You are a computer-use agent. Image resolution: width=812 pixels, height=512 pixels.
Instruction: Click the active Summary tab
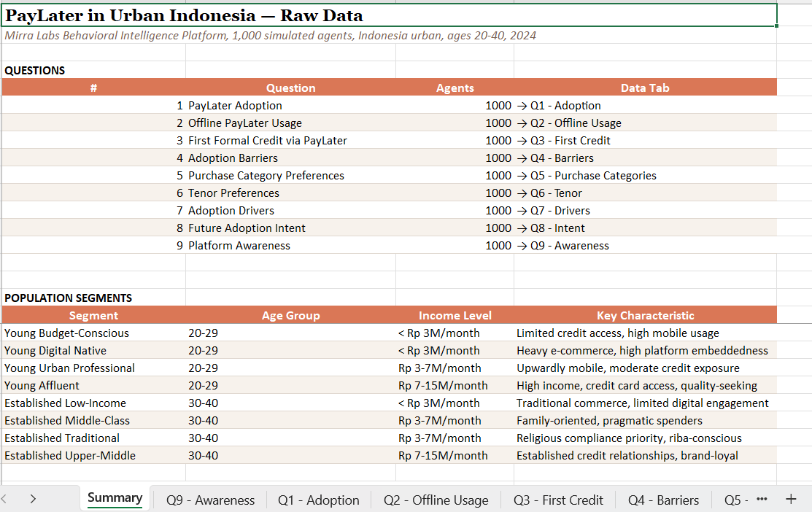tap(115, 499)
